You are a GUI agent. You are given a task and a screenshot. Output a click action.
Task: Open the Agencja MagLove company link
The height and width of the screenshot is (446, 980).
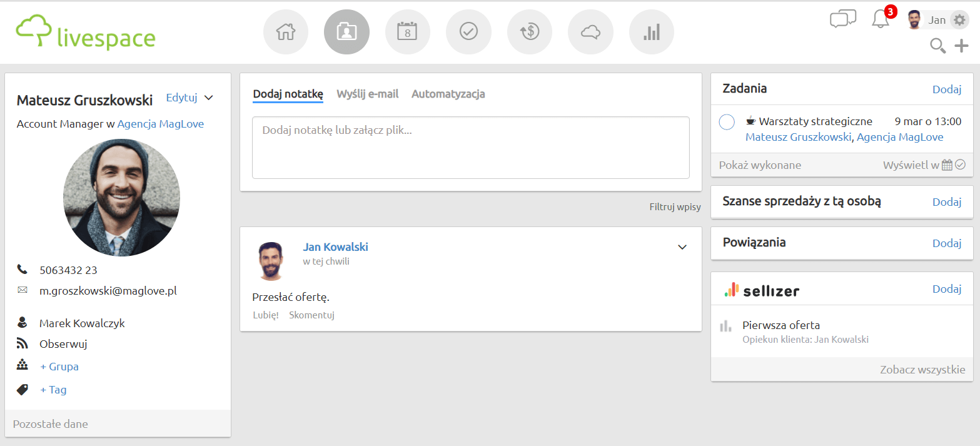pos(161,124)
